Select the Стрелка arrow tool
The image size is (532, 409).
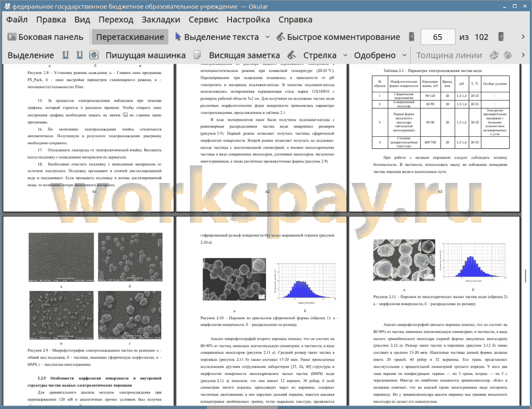(320, 55)
